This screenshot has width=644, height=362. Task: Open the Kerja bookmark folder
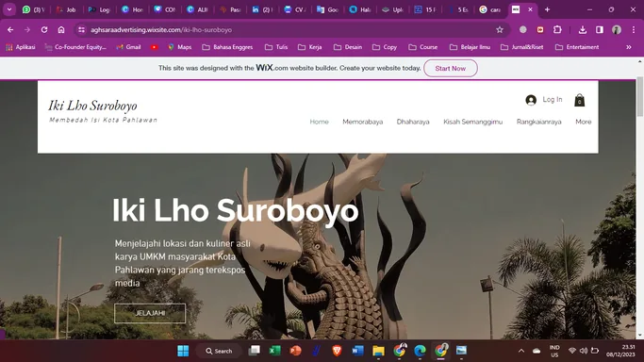pos(309,47)
